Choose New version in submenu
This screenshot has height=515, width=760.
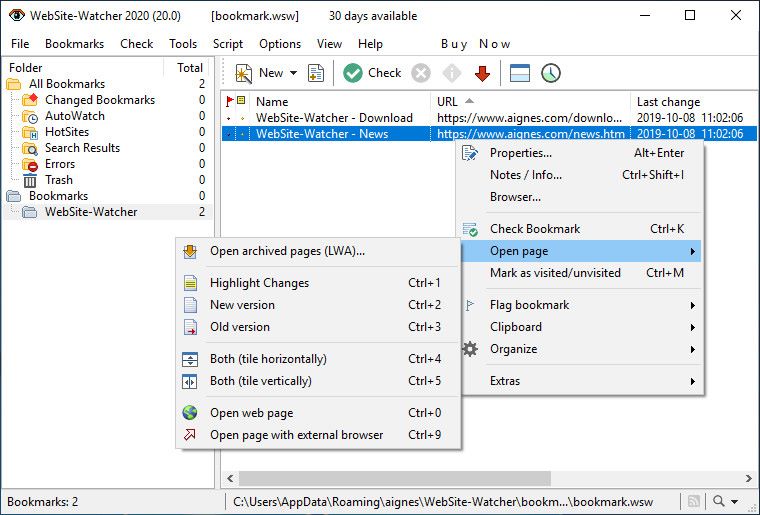click(x=318, y=305)
